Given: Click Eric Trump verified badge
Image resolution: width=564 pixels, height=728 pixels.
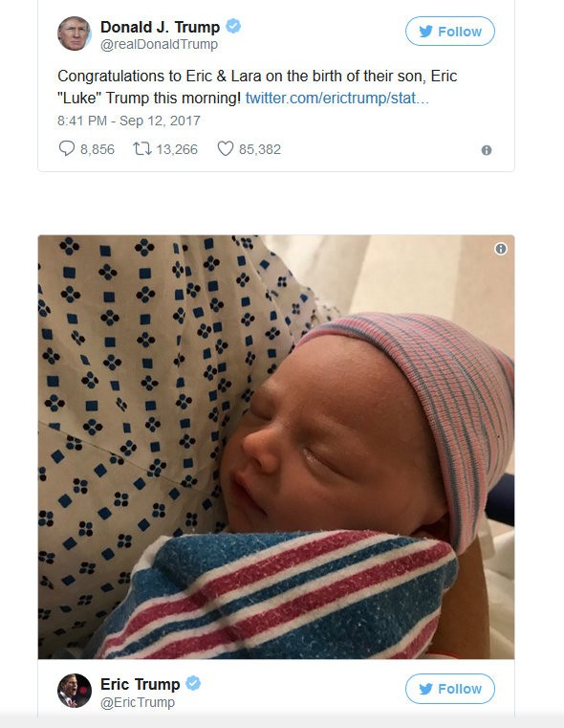Looking at the screenshot, I should (193, 683).
